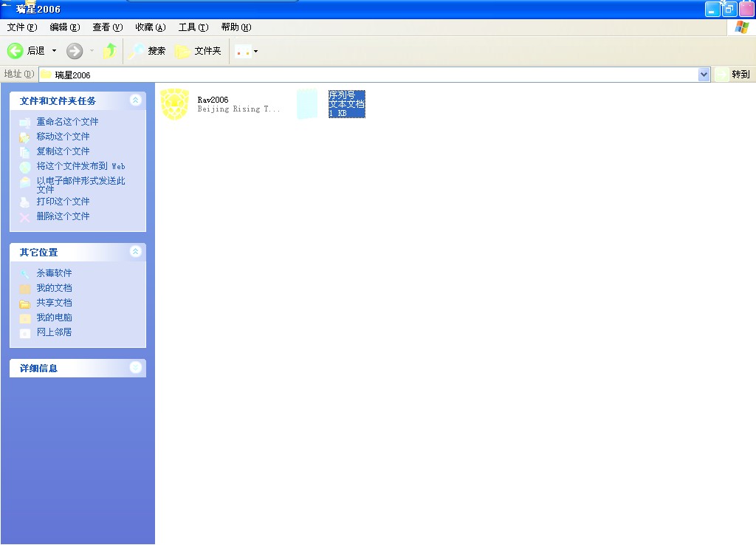The width and height of the screenshot is (756, 545).
Task: Click the e-mail this file icon
Action: point(24,182)
